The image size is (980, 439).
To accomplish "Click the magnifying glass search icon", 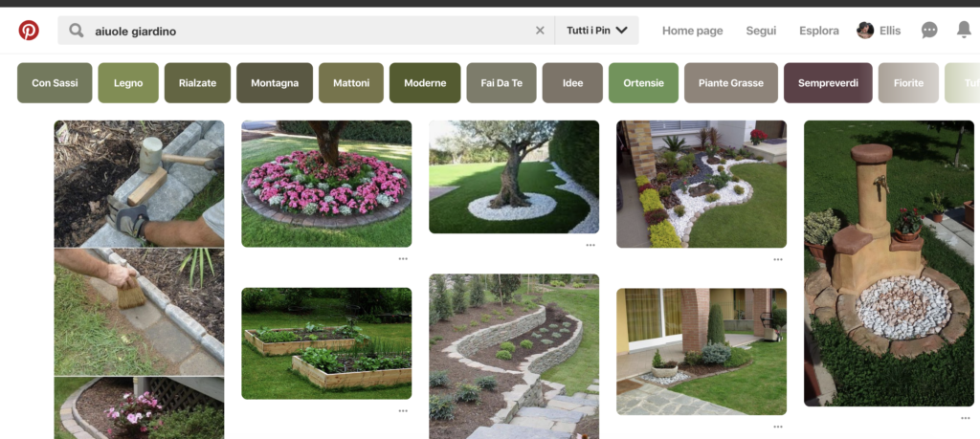I will click(77, 31).
